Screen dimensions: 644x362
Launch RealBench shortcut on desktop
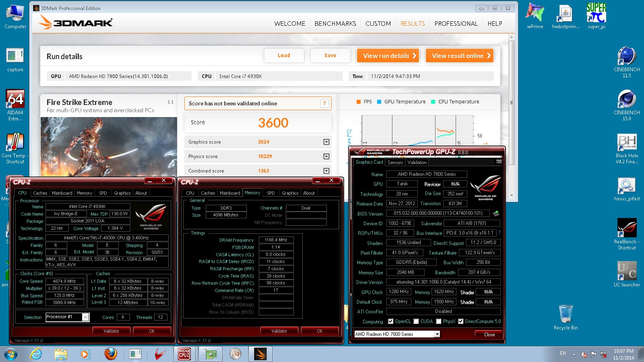627,234
